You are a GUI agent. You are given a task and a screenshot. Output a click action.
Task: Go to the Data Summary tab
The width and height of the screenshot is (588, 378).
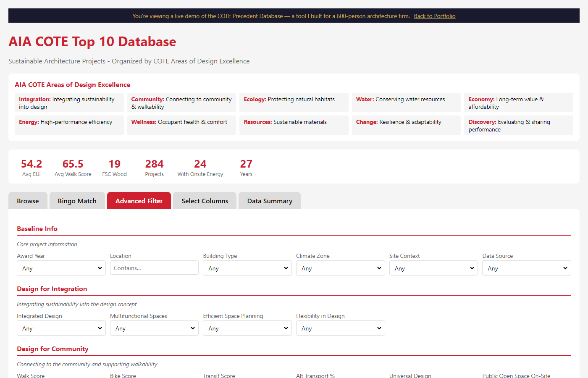tap(270, 201)
